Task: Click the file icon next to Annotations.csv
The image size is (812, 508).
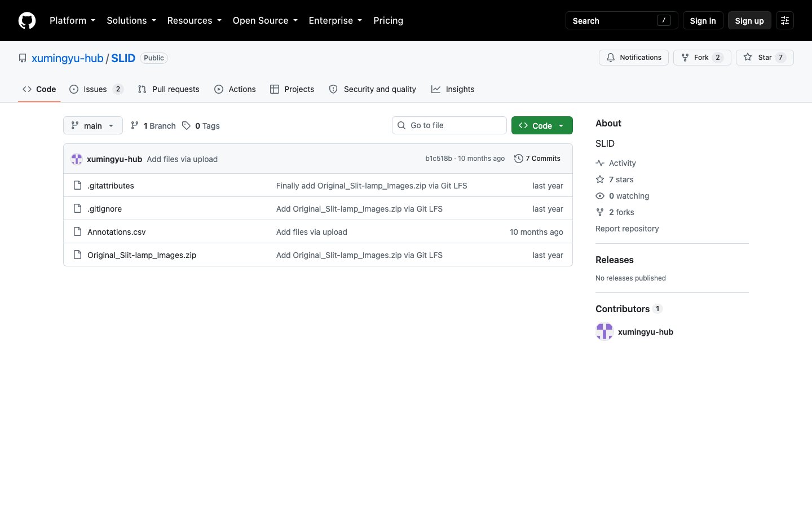Action: click(78, 231)
